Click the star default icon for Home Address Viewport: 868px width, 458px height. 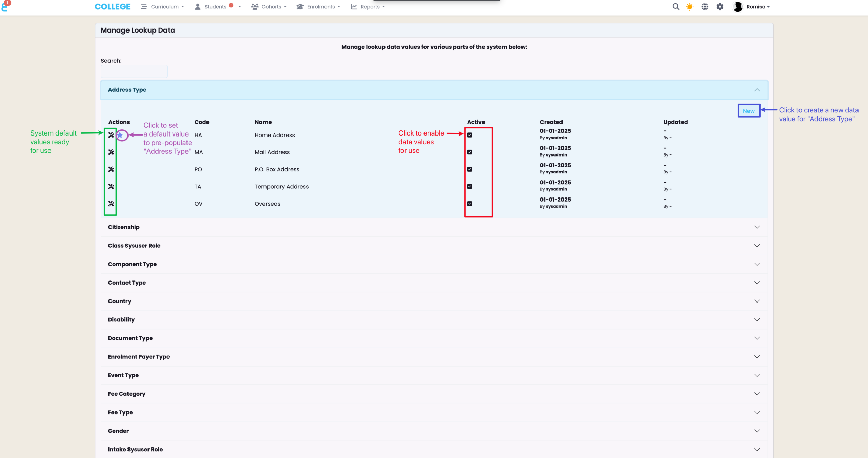point(120,135)
